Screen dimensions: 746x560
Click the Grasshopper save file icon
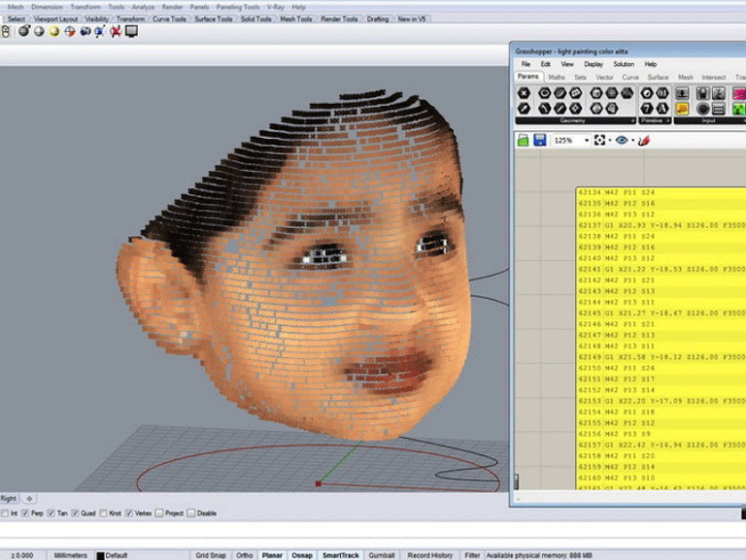click(x=540, y=141)
